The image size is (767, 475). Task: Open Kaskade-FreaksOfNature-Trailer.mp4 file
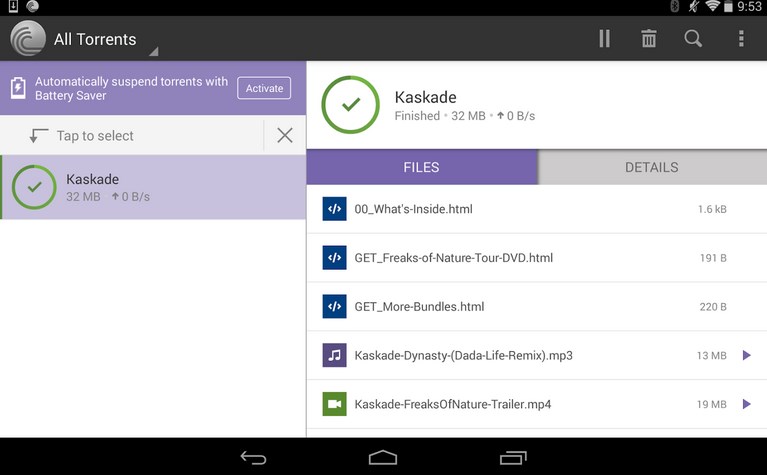537,405
